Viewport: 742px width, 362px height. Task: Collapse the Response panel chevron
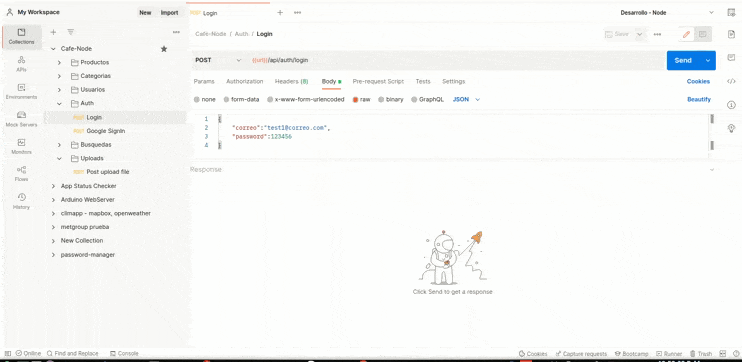click(712, 169)
